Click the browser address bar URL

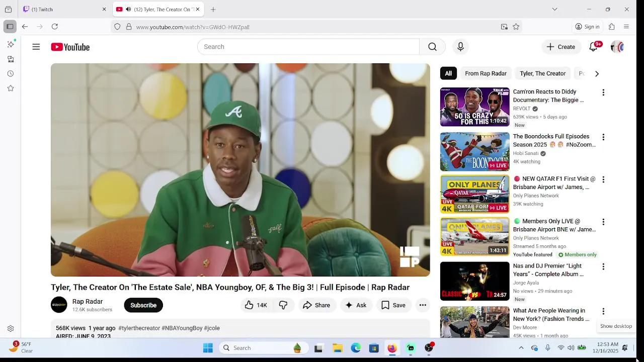(x=193, y=27)
